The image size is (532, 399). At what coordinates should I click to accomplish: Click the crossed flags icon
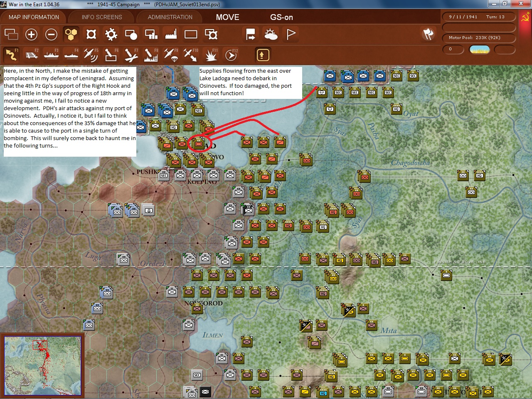click(428, 34)
